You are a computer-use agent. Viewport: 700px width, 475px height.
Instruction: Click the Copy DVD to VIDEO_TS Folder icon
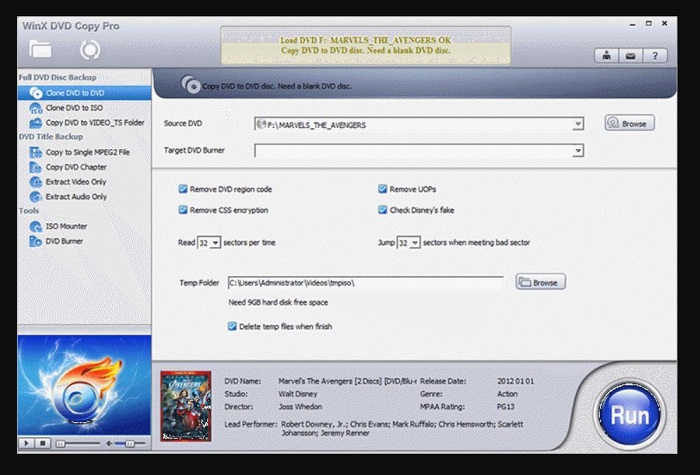coord(36,123)
